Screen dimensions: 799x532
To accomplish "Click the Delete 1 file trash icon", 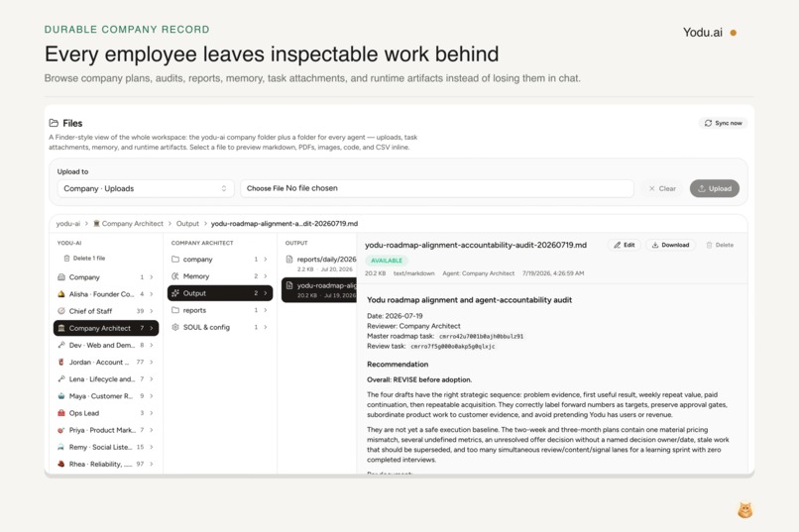I will (x=66, y=259).
